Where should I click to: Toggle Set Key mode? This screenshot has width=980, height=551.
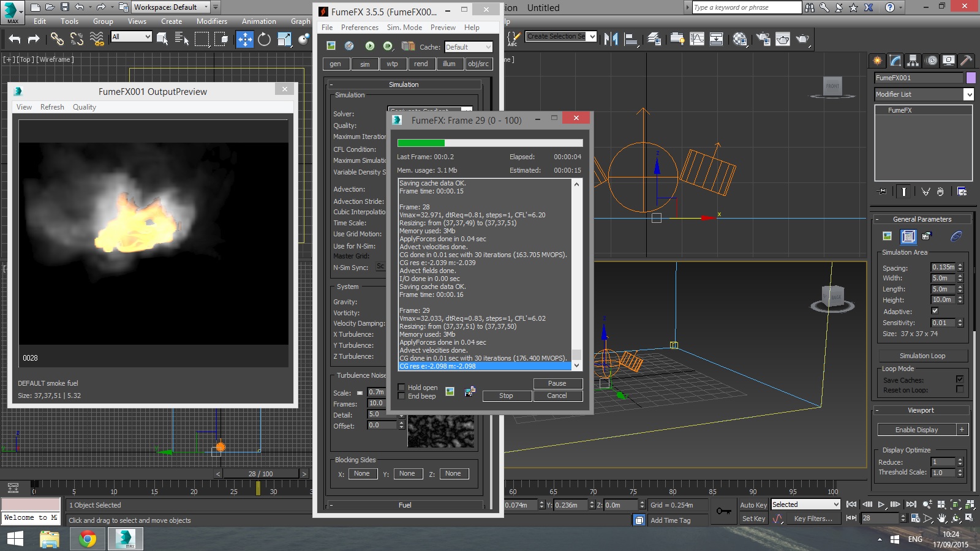753,519
